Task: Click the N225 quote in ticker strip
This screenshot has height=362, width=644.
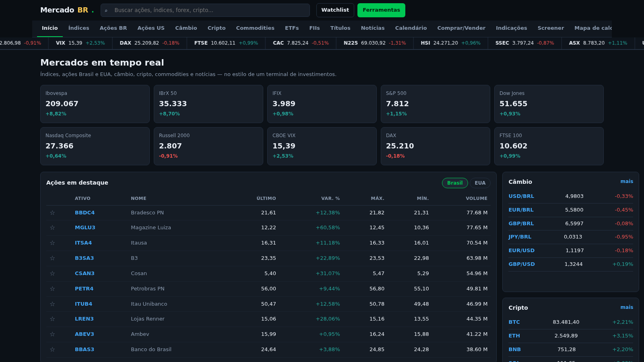Action: pyautogui.click(x=375, y=43)
